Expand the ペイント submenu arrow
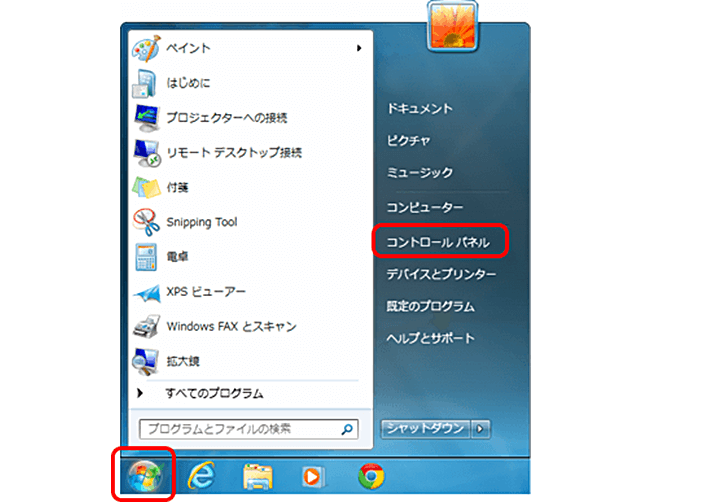Viewport: 710px width, 502px height. [359, 48]
